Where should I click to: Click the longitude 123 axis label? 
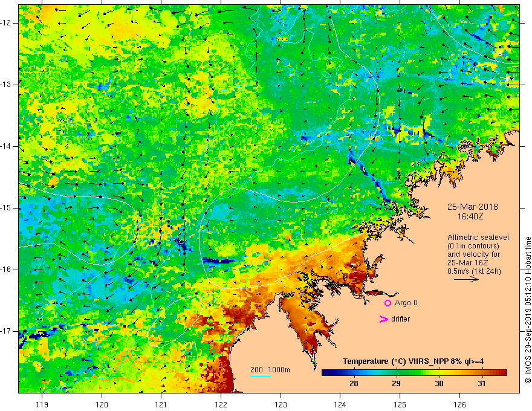click(281, 404)
